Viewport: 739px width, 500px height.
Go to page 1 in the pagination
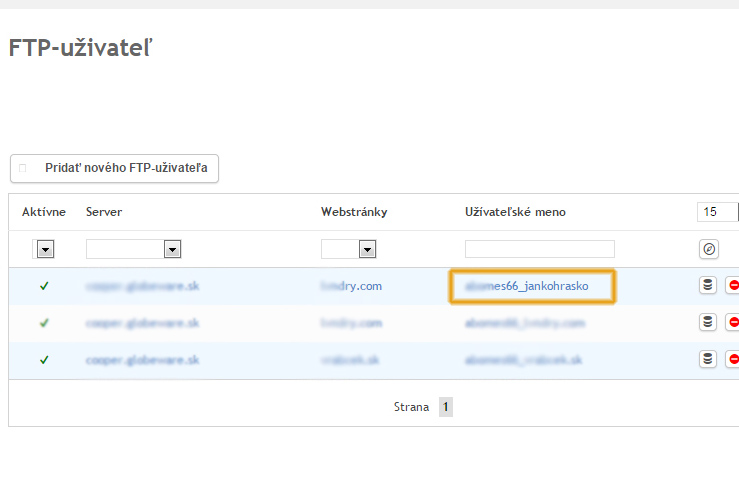tap(446, 407)
